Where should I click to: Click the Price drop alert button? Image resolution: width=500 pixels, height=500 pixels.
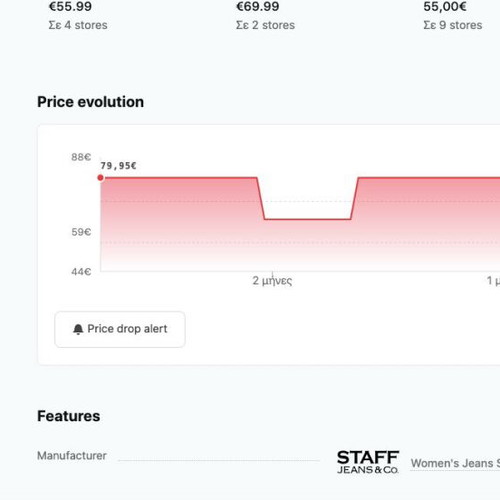coord(120,329)
